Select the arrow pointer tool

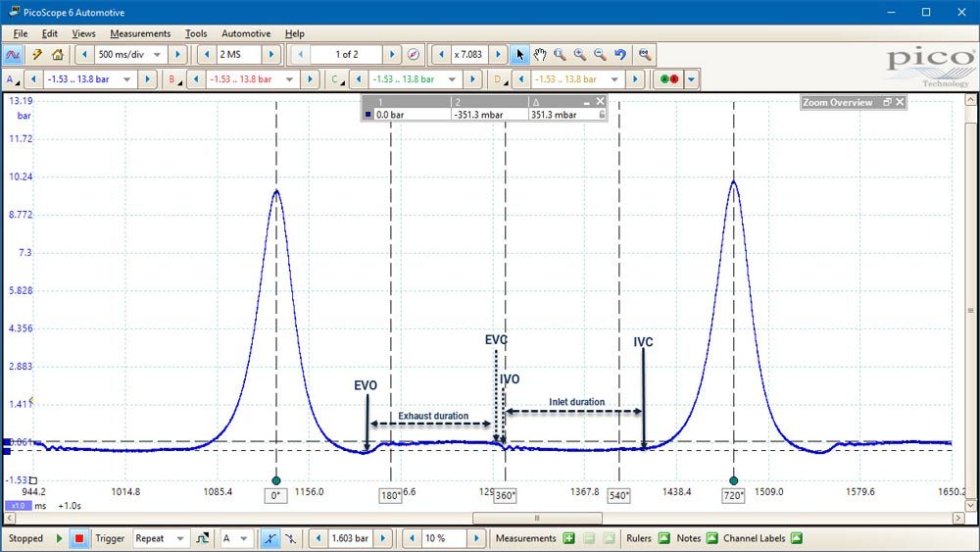click(x=520, y=54)
